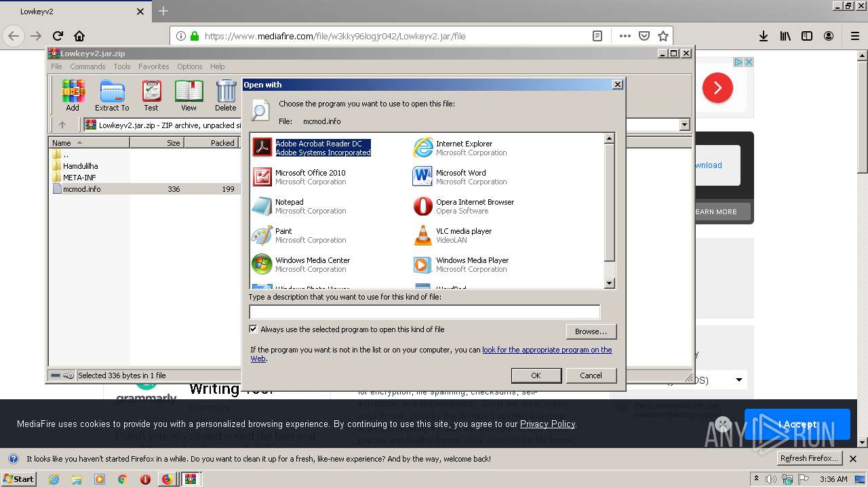Image resolution: width=868 pixels, height=488 pixels.
Task: Select Opera Internet Browser program
Action: (464, 206)
